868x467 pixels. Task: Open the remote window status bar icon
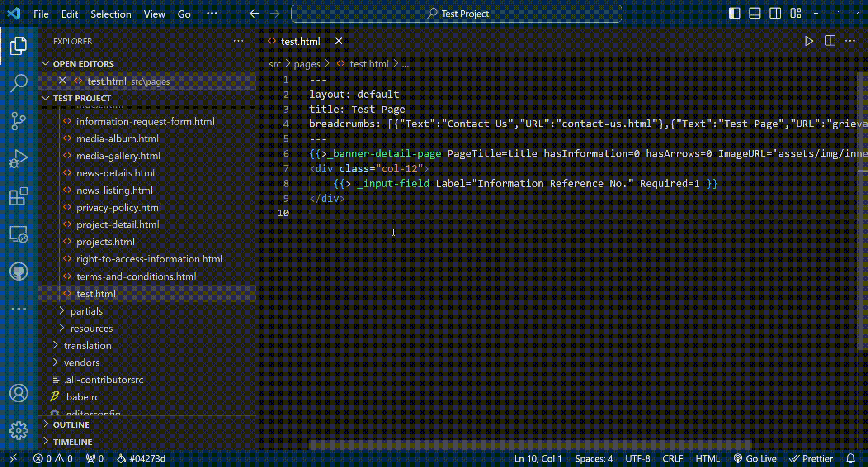tap(13, 458)
